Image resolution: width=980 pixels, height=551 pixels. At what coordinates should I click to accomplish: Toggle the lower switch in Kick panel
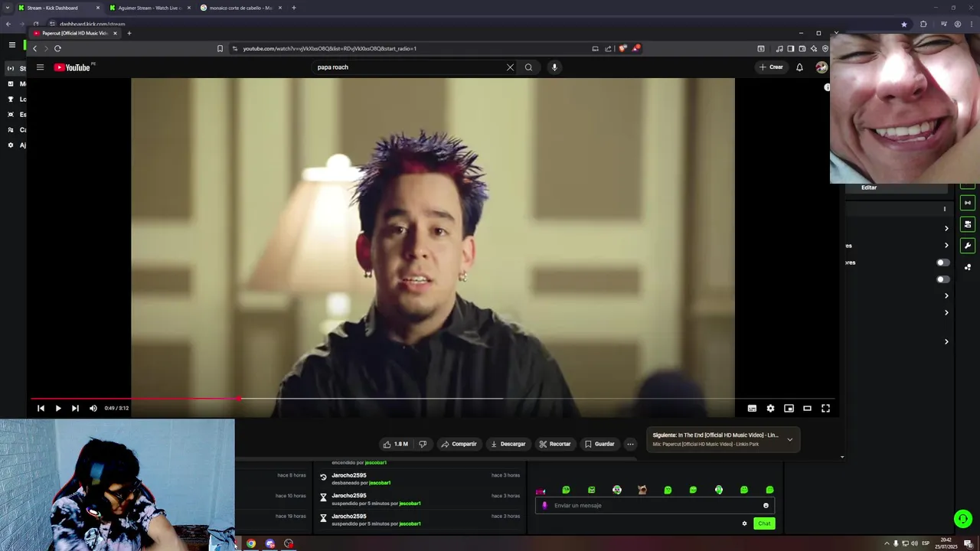[943, 279]
